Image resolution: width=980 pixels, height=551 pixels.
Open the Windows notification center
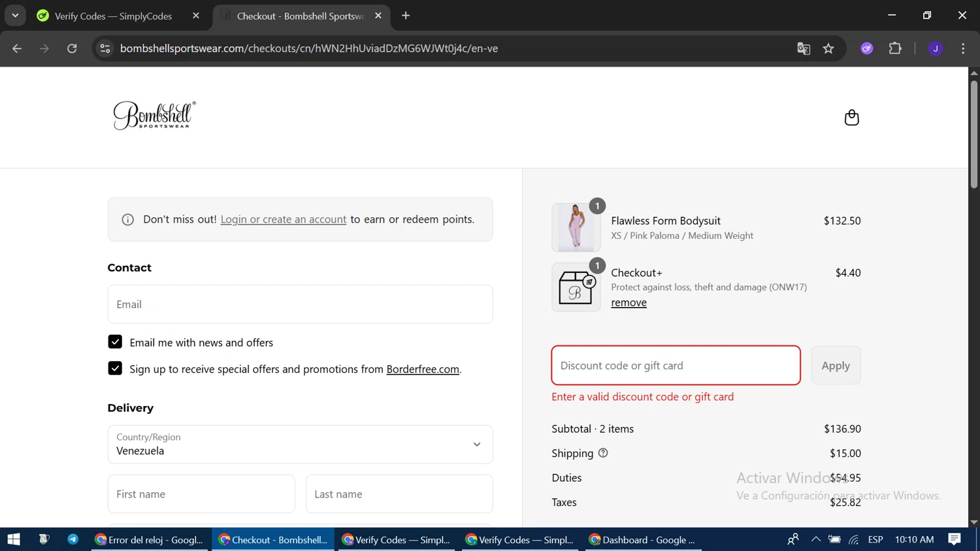click(955, 539)
